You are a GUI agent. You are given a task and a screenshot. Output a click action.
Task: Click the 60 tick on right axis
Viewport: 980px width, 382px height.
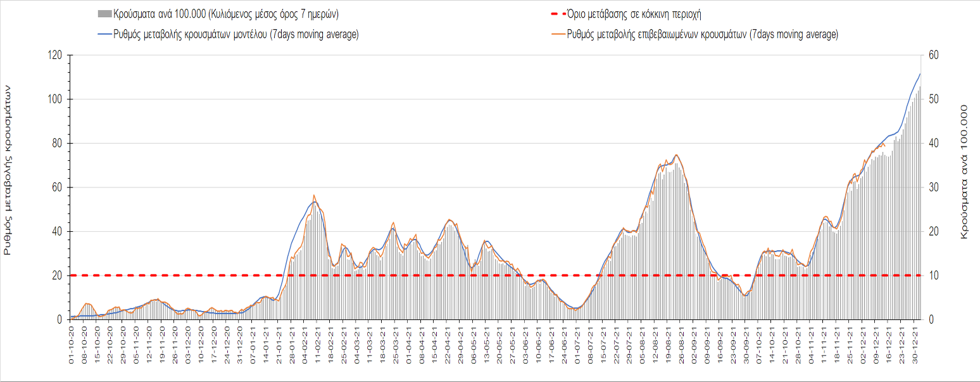coord(933,55)
